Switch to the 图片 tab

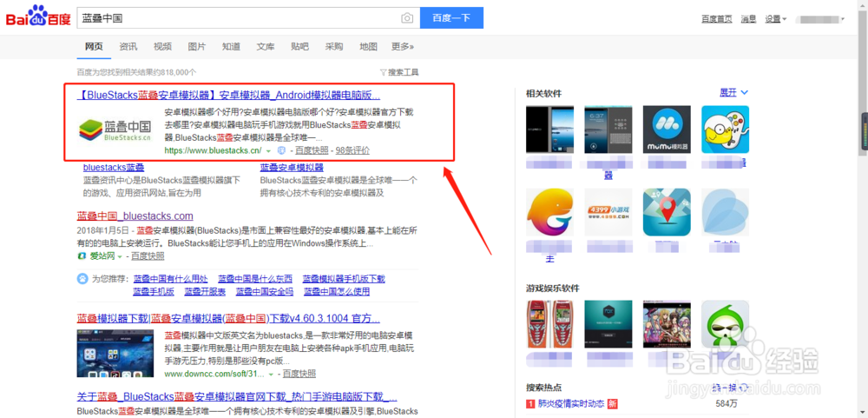point(197,47)
